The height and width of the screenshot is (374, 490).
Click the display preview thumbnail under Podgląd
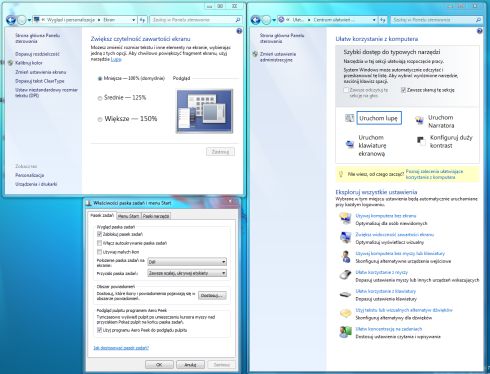point(205,111)
